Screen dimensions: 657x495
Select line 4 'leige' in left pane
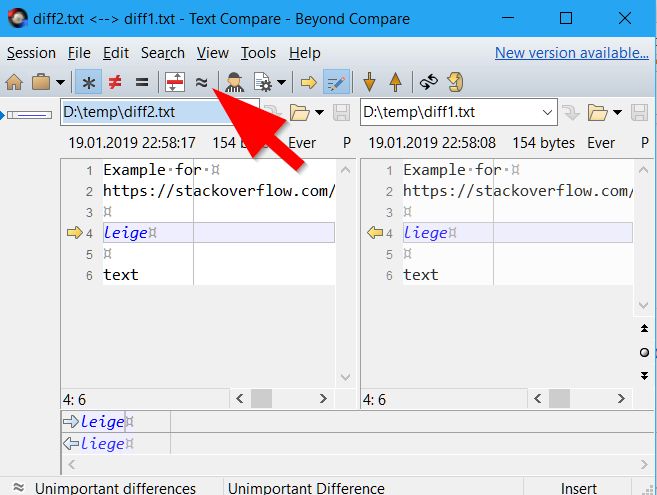(x=219, y=233)
